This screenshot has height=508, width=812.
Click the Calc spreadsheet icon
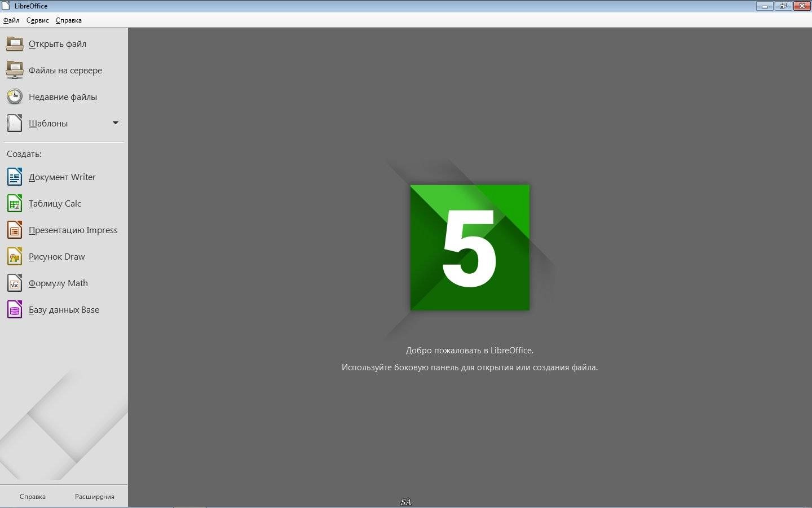[x=15, y=203]
